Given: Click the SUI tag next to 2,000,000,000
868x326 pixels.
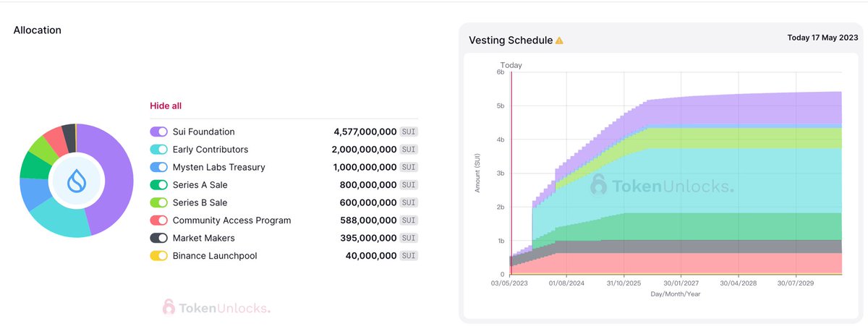Looking at the screenshot, I should (409, 150).
